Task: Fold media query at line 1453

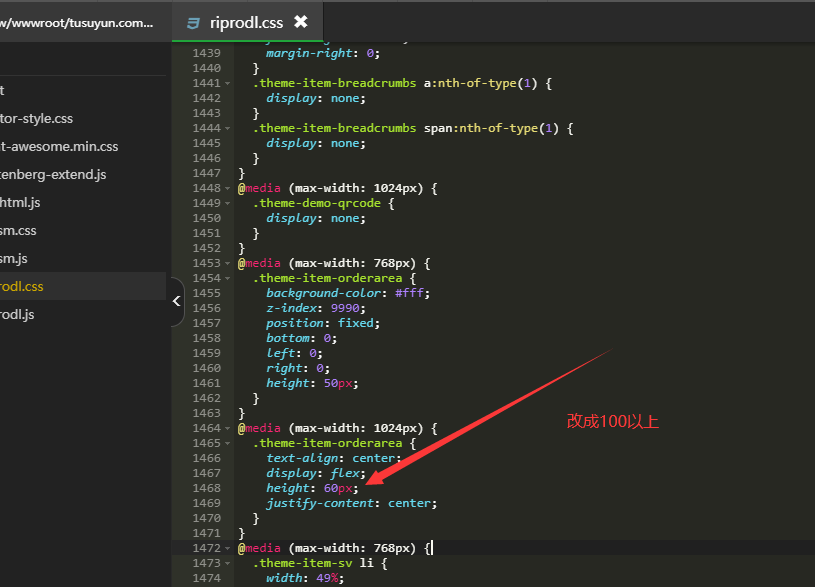Action: click(228, 263)
